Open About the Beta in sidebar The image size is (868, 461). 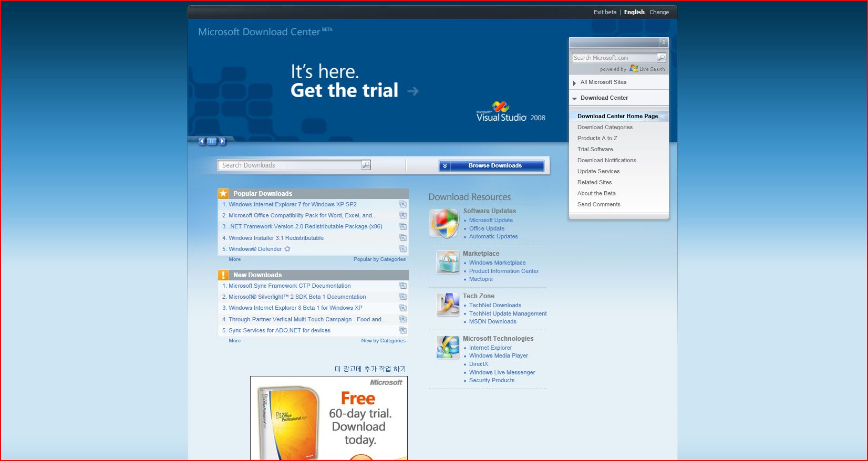pos(596,193)
